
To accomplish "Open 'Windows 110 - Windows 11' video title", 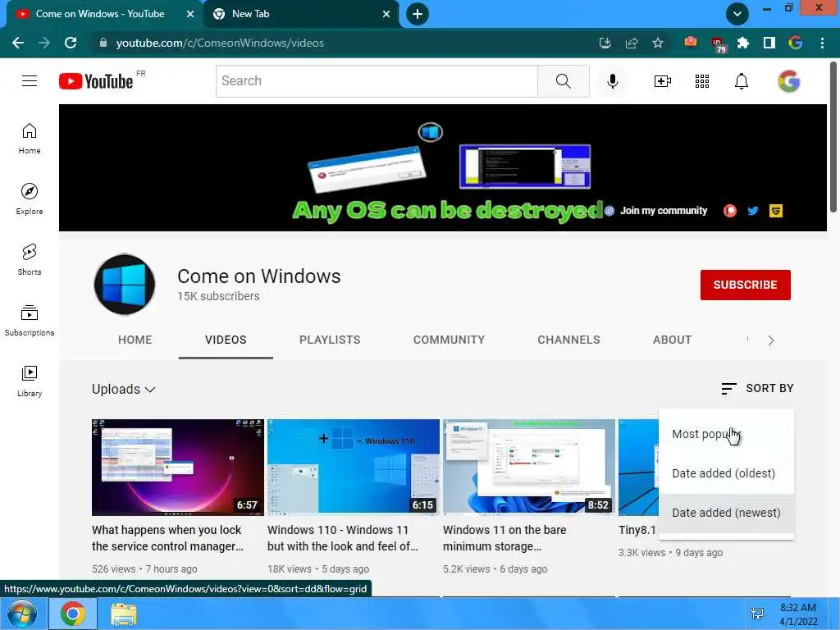I will click(x=343, y=538).
